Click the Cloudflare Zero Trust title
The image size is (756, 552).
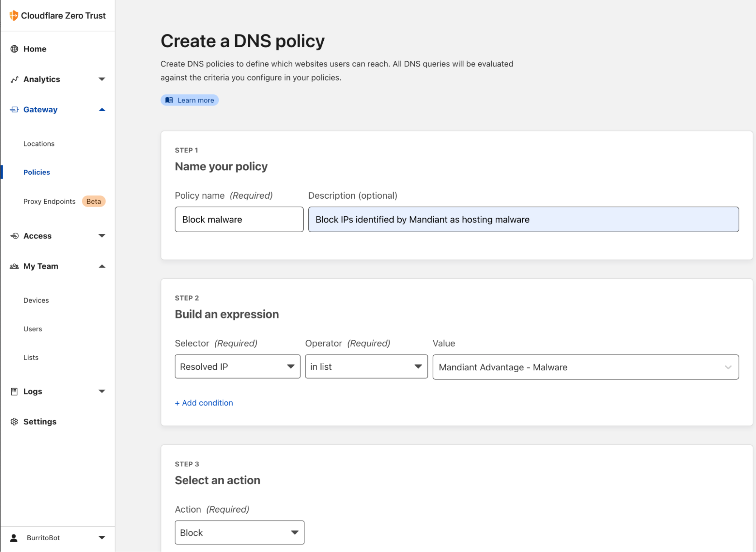click(x=64, y=16)
